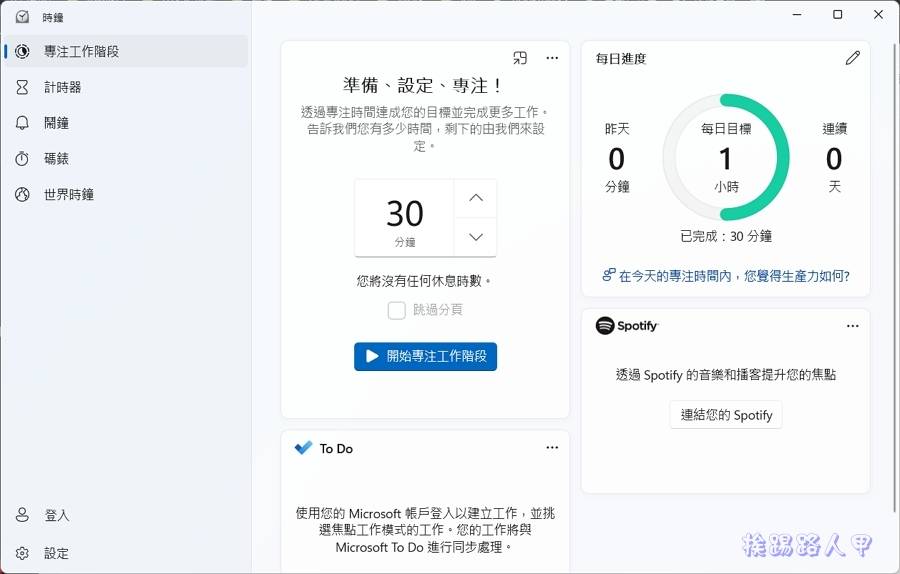This screenshot has width=900, height=574.
Task: Switch to 碼錶 (Stopwatch) page
Action: coord(56,159)
